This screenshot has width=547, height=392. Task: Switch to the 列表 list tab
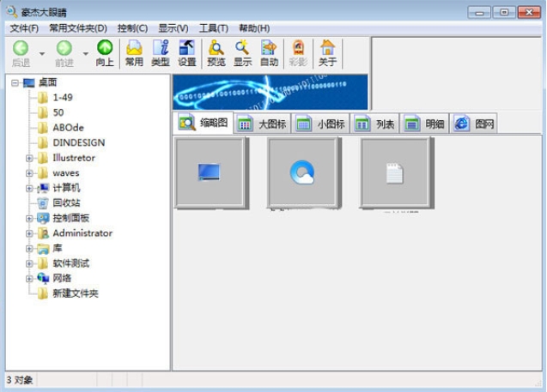tap(374, 124)
